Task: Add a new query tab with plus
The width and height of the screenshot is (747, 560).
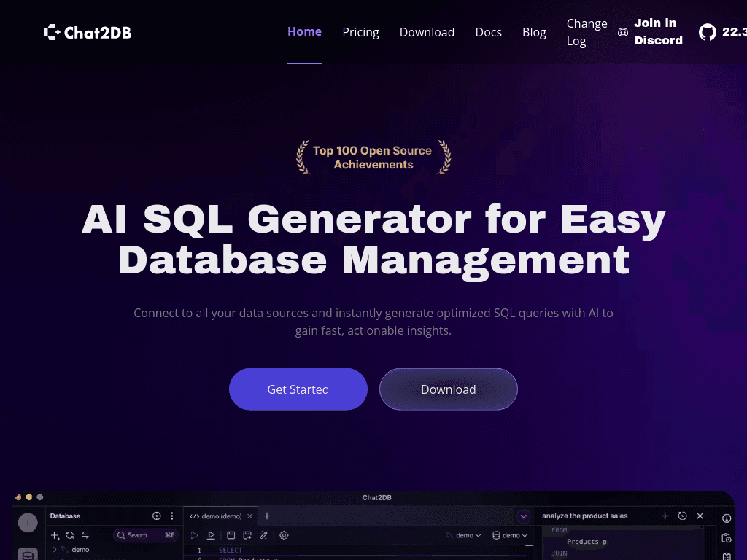Action: (x=267, y=516)
